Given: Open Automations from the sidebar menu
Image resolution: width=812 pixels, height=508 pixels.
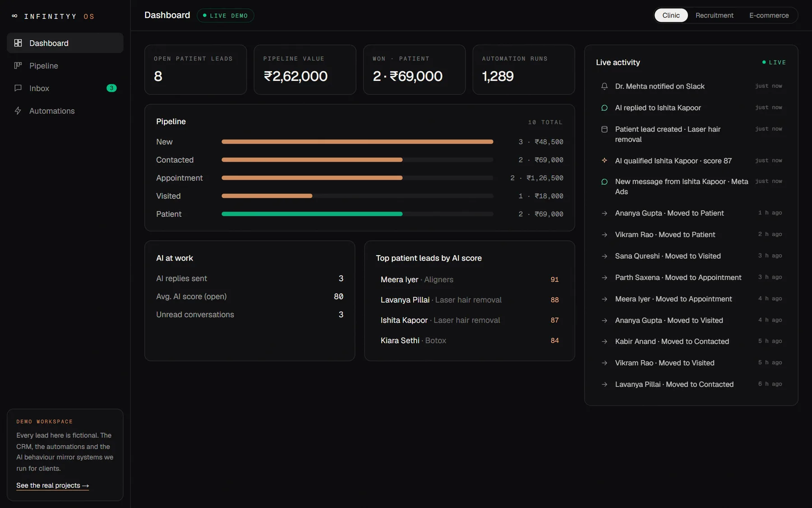Looking at the screenshot, I should pos(65,111).
